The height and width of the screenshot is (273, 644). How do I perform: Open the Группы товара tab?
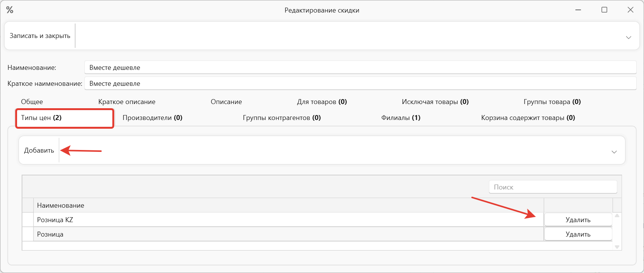[x=551, y=101]
